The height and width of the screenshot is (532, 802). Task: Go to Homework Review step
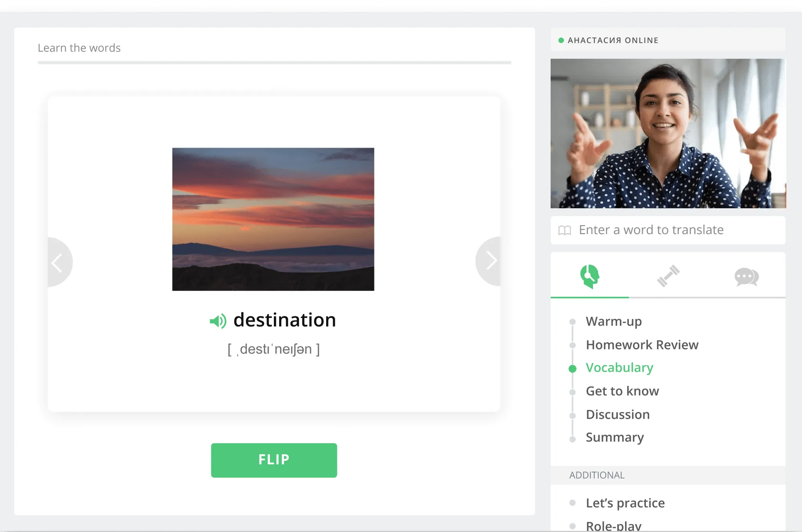pyautogui.click(x=642, y=345)
